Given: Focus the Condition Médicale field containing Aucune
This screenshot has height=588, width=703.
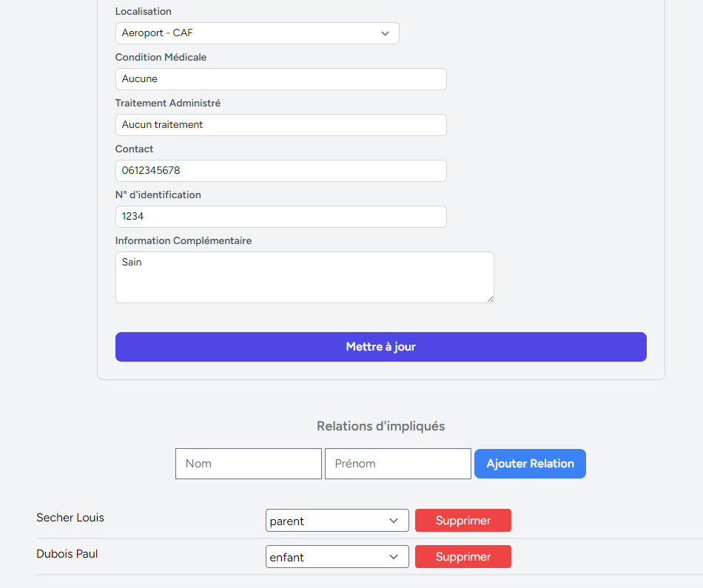Looking at the screenshot, I should pos(280,79).
